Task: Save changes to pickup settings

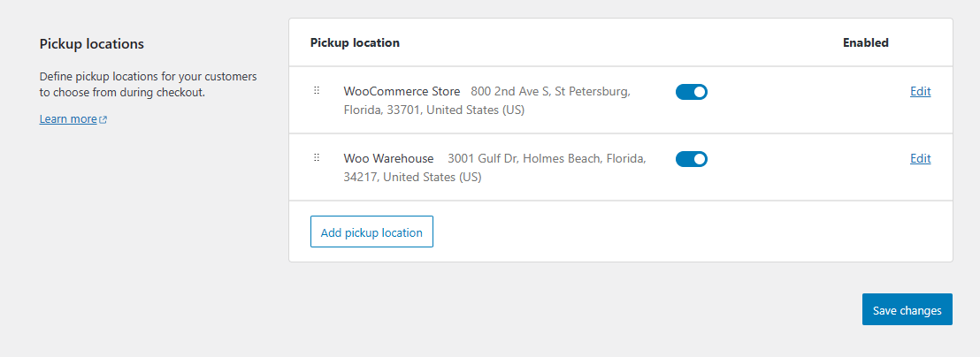Action: click(907, 309)
